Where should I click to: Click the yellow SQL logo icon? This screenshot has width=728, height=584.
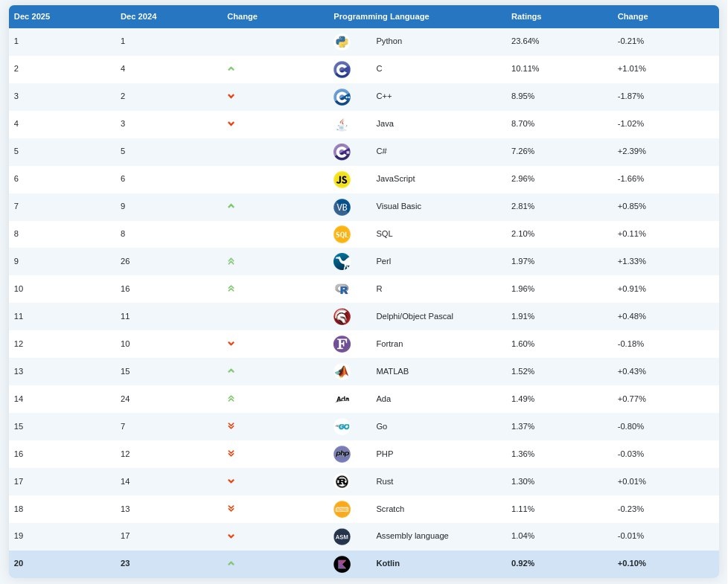pos(342,234)
